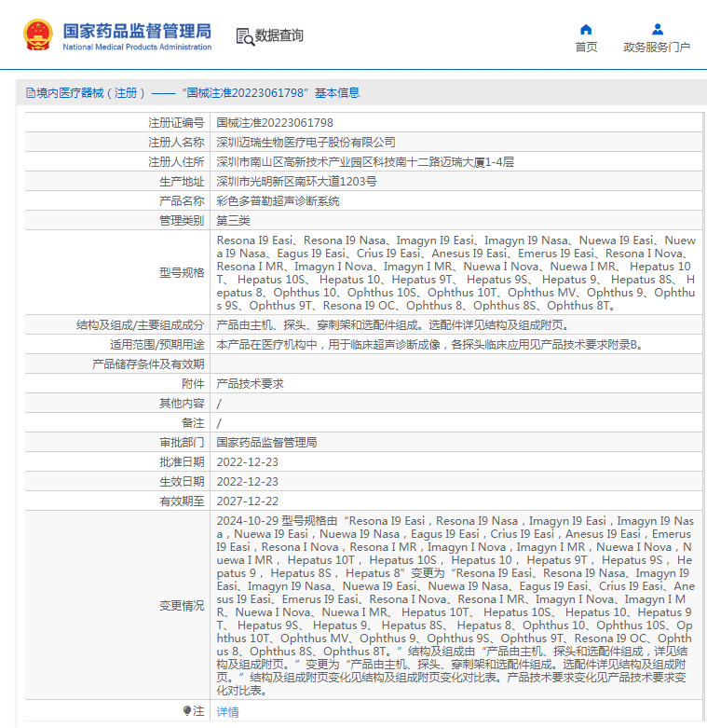Click the 管理类别 row label
Viewport: 707px width, 728px height.
[182, 221]
